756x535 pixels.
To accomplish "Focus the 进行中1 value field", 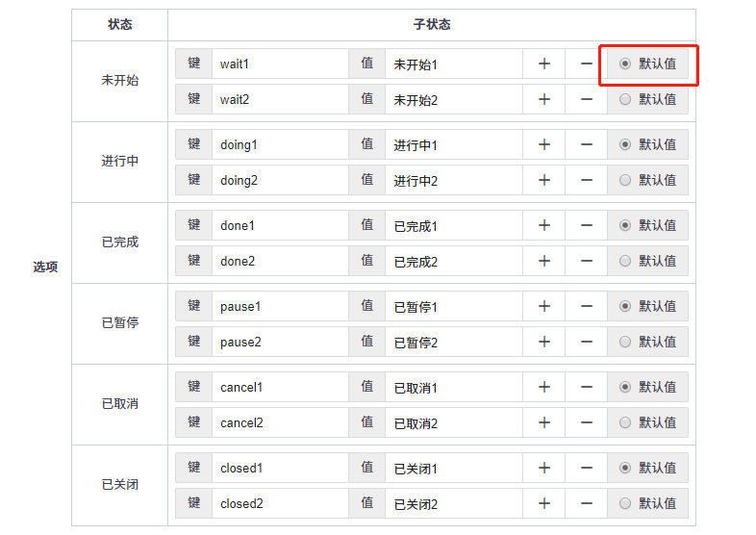I will [x=453, y=144].
